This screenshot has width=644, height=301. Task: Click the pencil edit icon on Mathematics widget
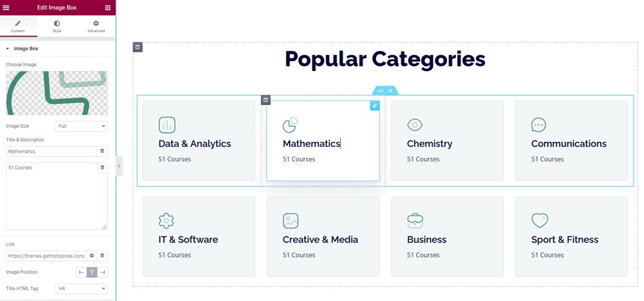coord(375,106)
